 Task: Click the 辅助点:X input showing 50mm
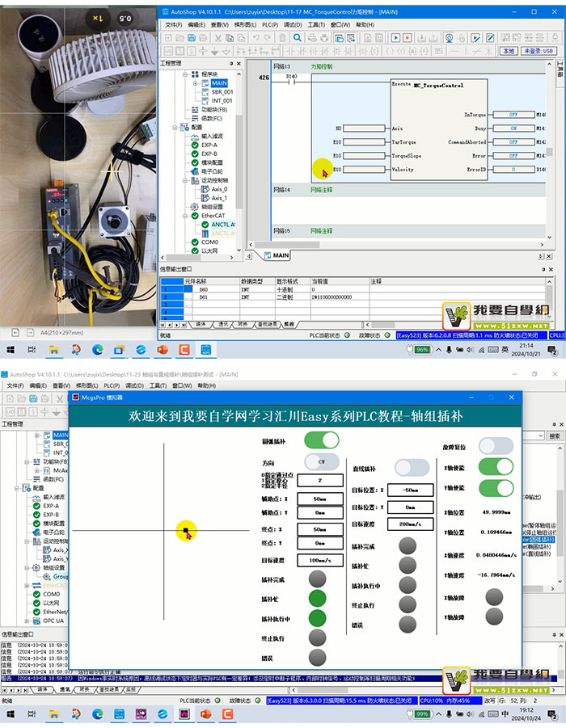(319, 499)
